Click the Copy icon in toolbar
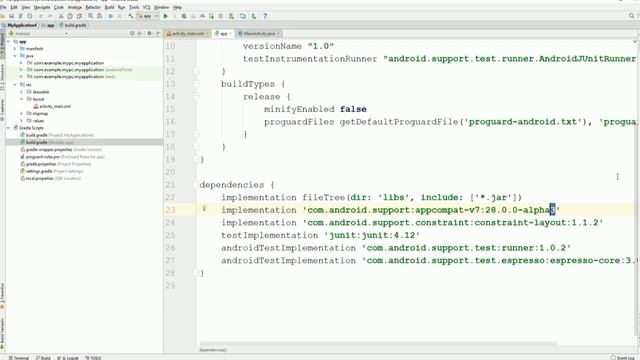This screenshot has height=360, width=640. [70, 16]
